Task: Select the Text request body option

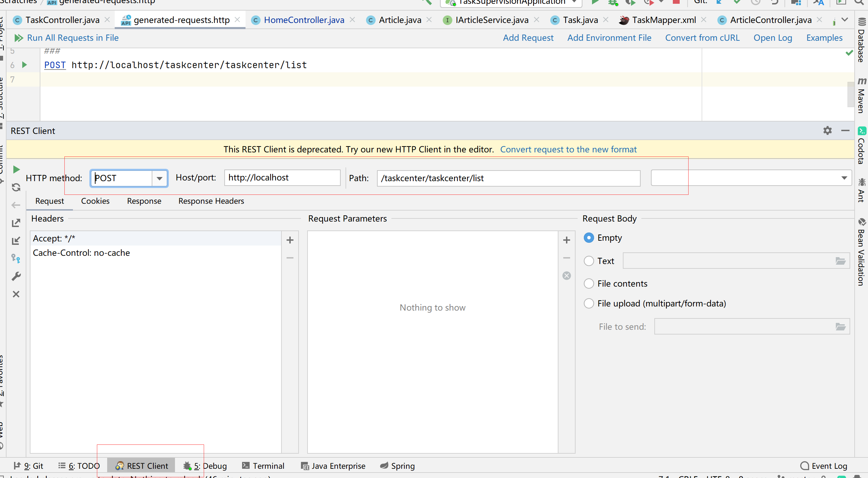Action: [x=589, y=261]
